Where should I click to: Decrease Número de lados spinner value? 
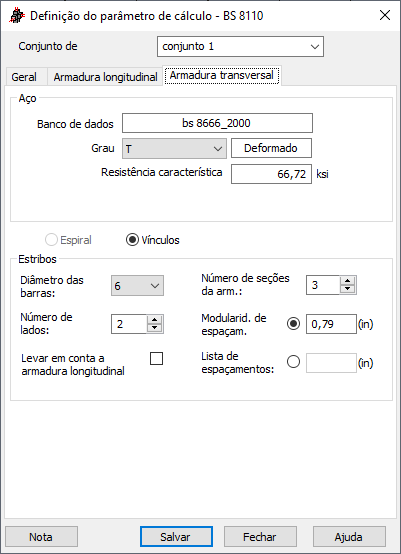154,328
